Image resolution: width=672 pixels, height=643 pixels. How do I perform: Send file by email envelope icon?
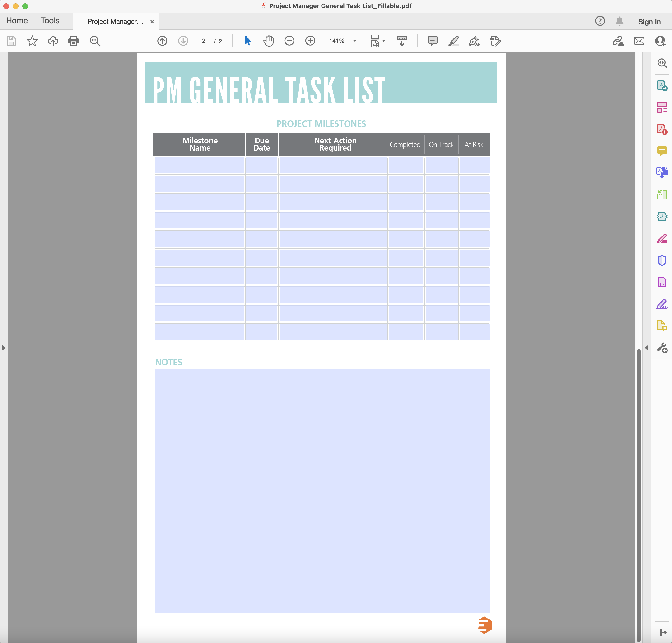tap(639, 41)
